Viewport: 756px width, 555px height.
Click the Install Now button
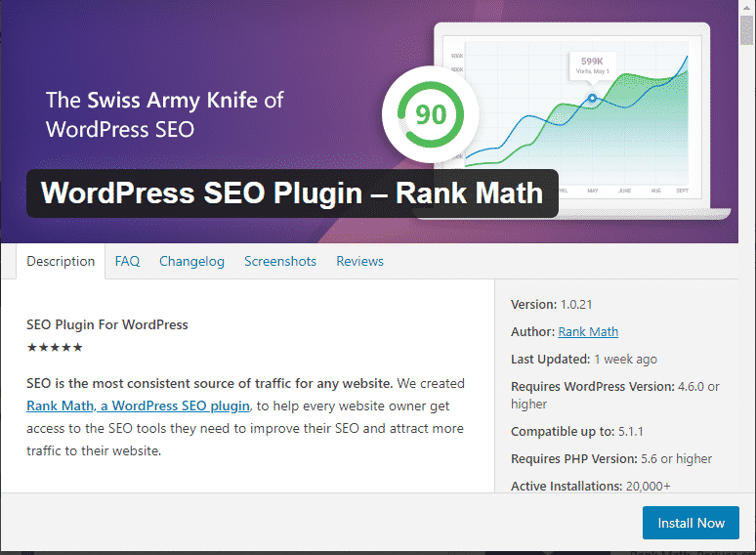tap(691, 523)
